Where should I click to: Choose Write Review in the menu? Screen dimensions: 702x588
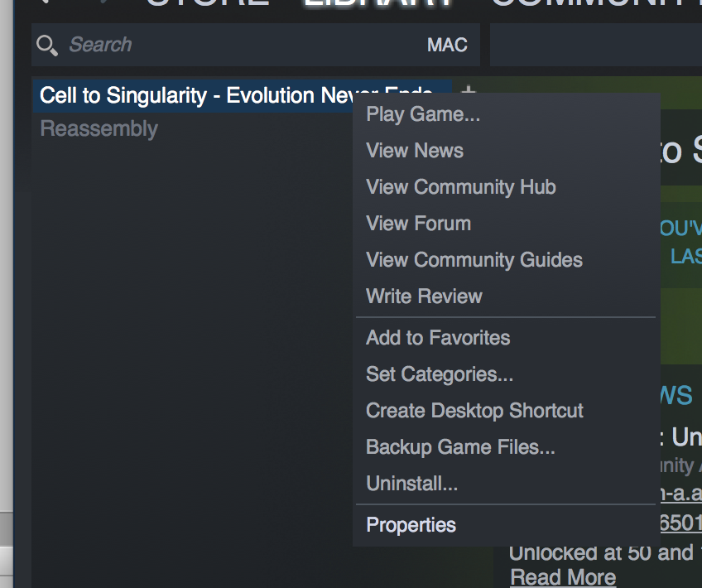point(424,296)
